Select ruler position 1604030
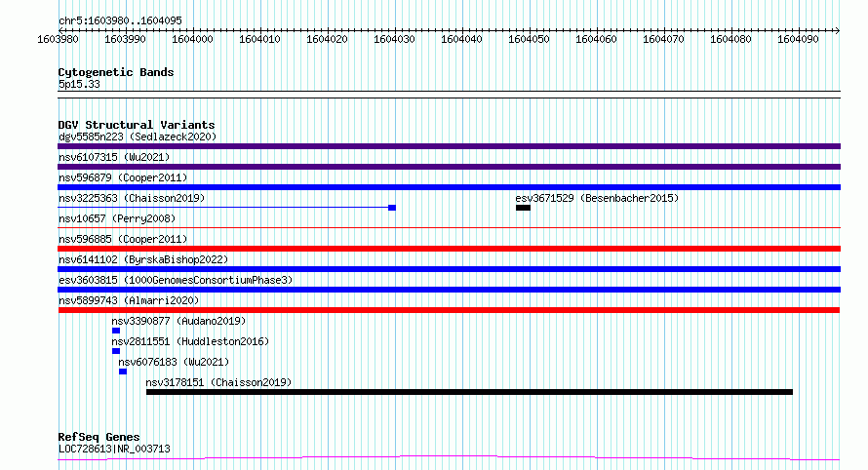The image size is (868, 470). click(394, 39)
